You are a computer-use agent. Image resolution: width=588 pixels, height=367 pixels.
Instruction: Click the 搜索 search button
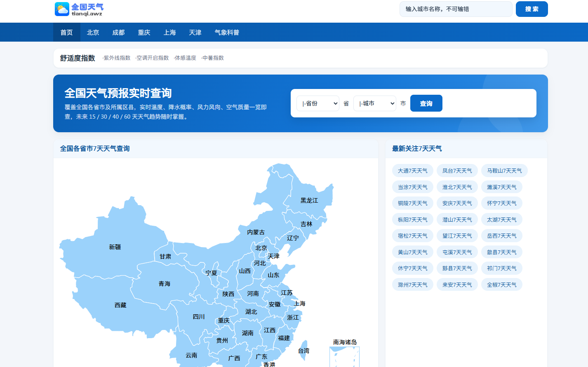532,9
